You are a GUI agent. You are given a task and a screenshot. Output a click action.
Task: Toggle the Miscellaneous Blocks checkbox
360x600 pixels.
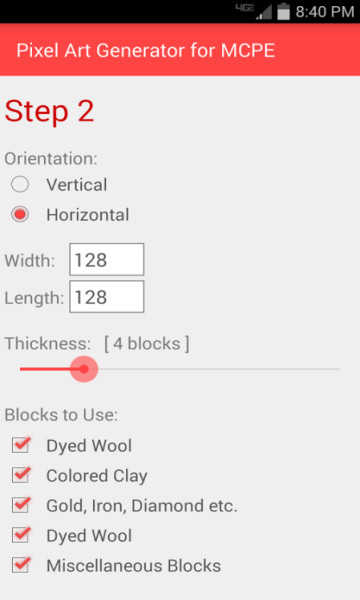coord(21,565)
